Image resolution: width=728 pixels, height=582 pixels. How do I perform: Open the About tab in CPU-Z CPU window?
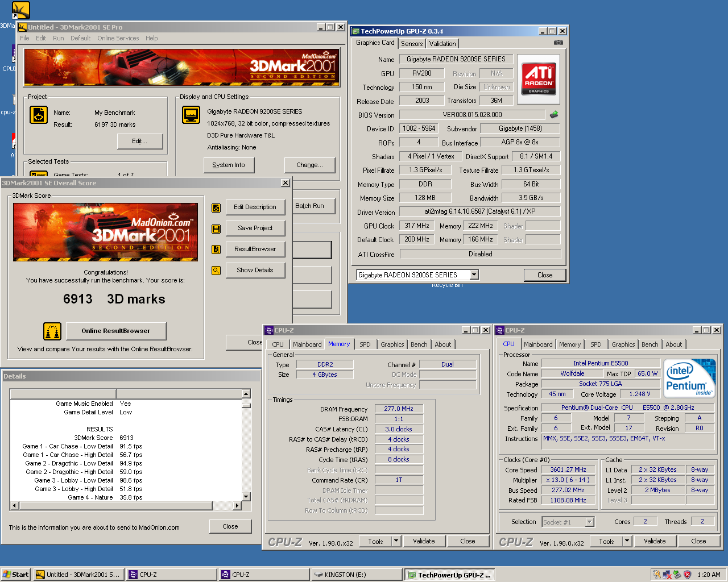[674, 344]
